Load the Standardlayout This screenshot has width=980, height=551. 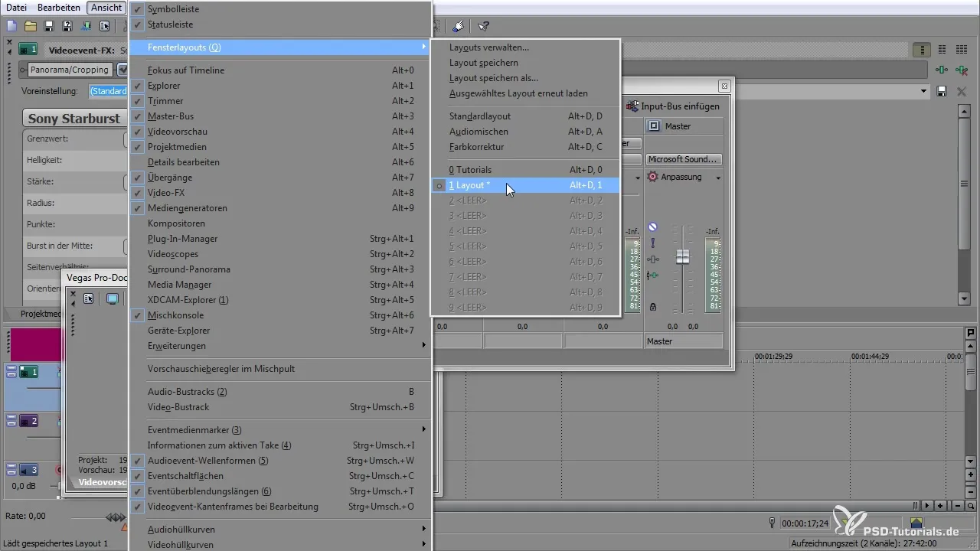click(525, 116)
